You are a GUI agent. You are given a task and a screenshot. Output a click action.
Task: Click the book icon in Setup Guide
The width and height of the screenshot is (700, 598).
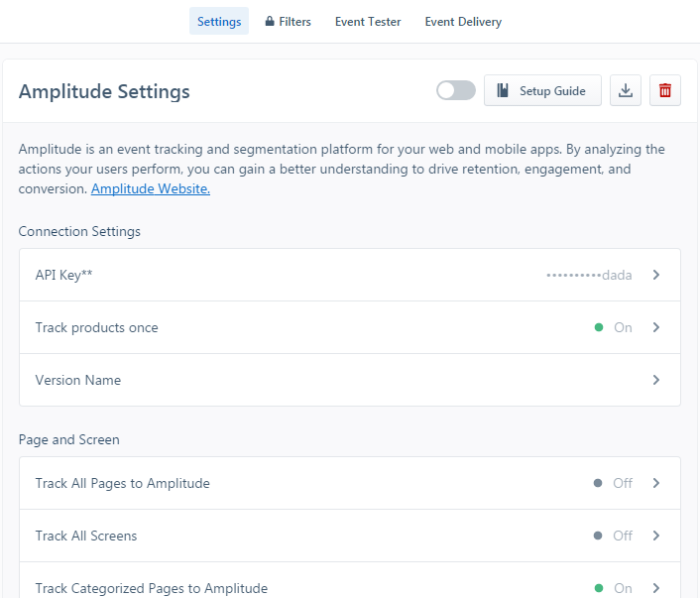[x=502, y=91]
